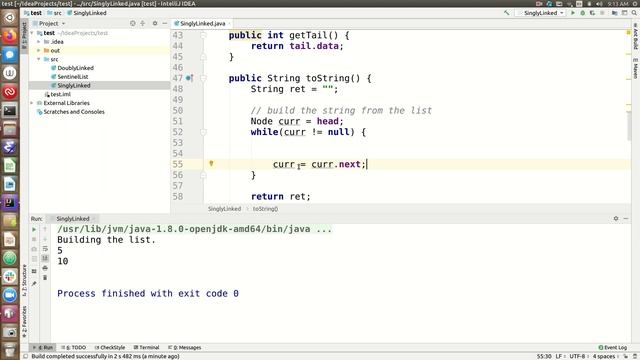Click Run with Coverage icon in top toolbar
Image resolution: width=640 pixels, height=360 pixels.
click(592, 13)
